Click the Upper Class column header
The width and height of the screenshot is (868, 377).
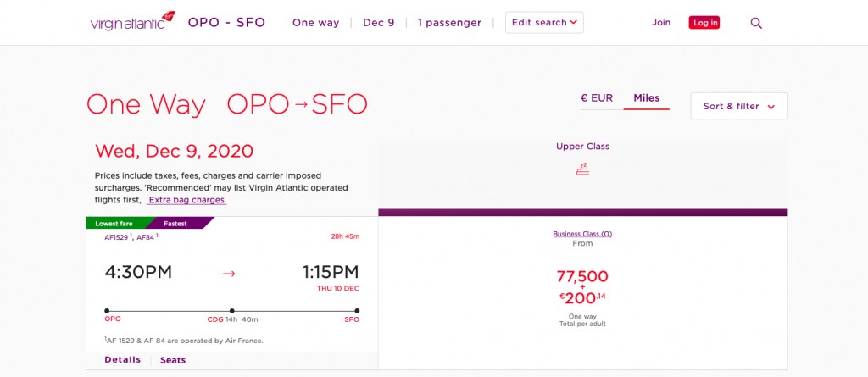tap(582, 147)
